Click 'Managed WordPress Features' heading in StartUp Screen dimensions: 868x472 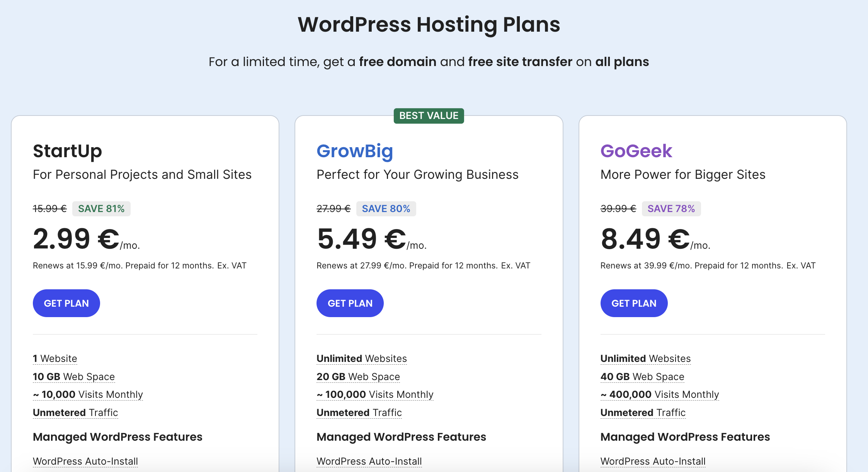[117, 437]
